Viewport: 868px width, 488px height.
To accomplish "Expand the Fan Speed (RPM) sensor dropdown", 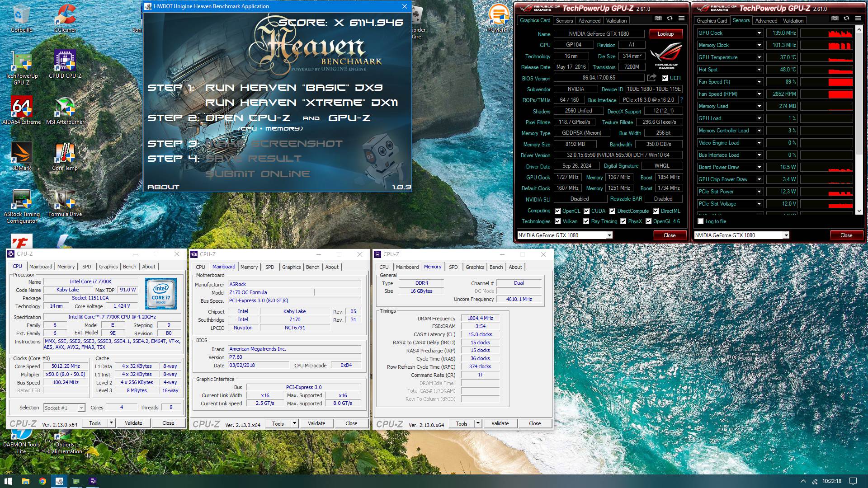I will [x=759, y=94].
